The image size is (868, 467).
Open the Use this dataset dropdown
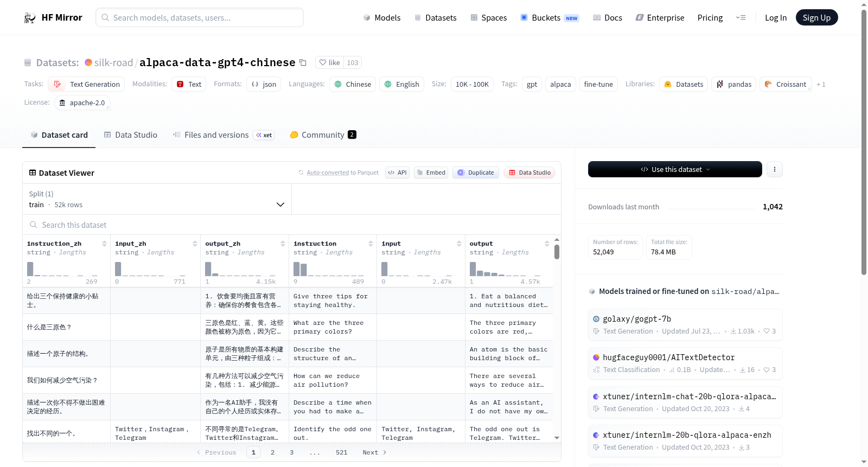(675, 169)
